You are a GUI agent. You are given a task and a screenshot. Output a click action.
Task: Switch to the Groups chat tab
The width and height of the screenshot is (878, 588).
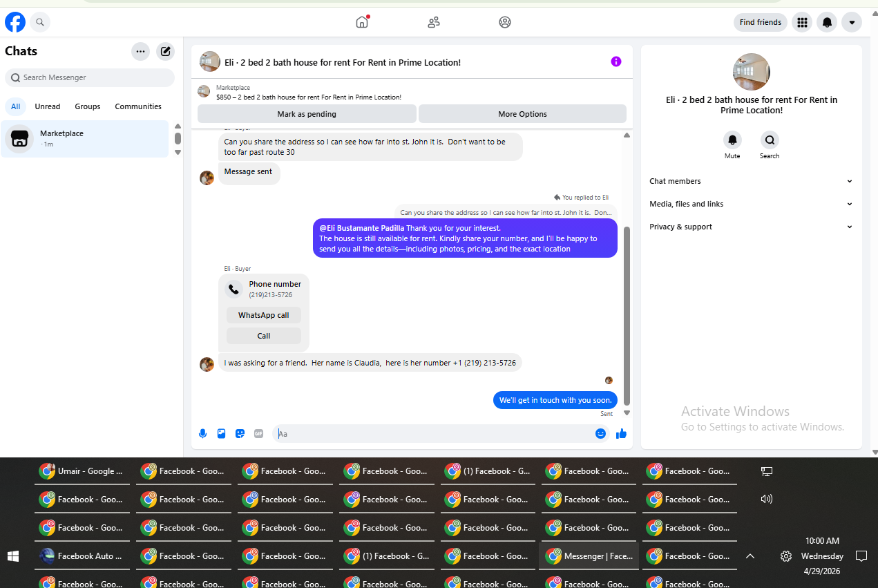(x=88, y=106)
